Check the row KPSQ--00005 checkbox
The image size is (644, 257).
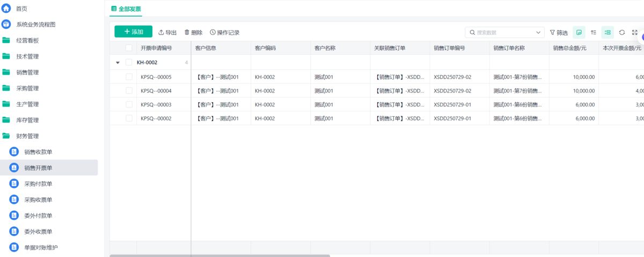pos(129,77)
